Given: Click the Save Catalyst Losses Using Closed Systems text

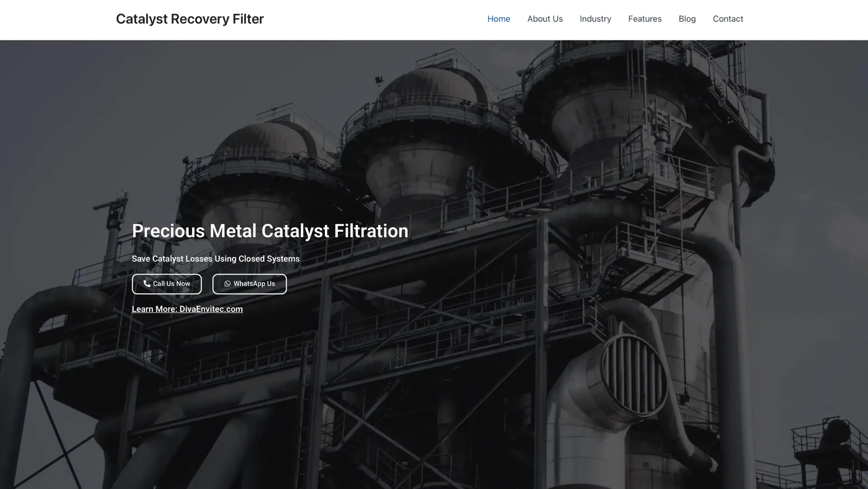Looking at the screenshot, I should tap(216, 259).
